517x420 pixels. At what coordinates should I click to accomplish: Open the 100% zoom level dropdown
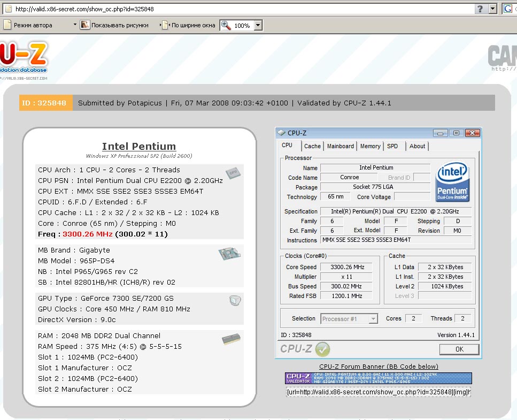click(x=258, y=25)
